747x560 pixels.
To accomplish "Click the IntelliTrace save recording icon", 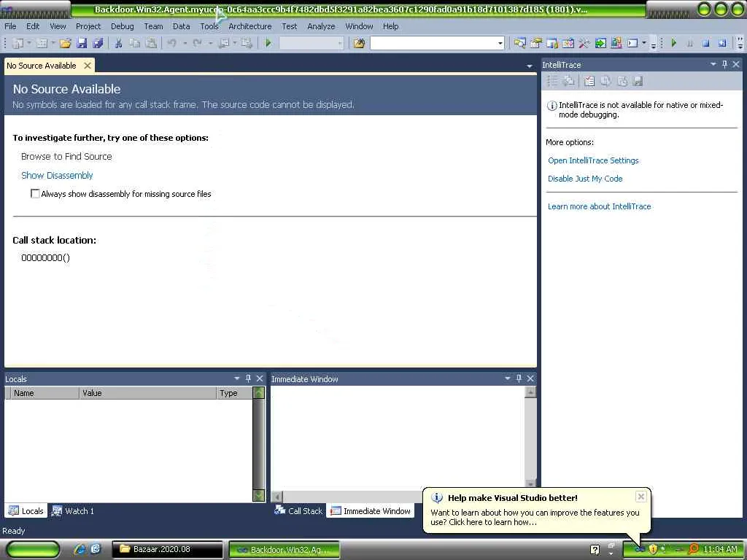I will click(x=638, y=82).
